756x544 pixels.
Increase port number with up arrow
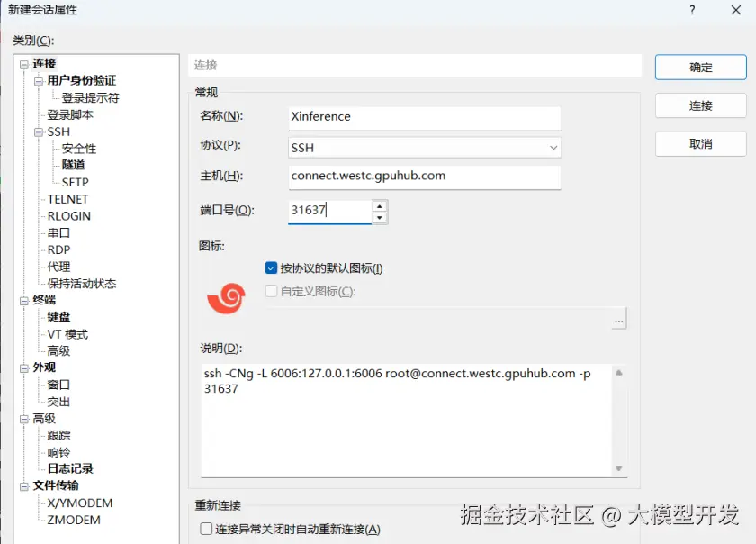pos(380,206)
